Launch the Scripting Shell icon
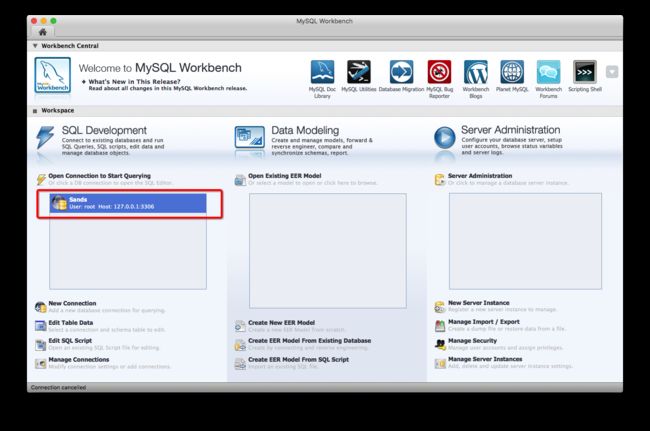The width and height of the screenshot is (650, 431). coord(585,72)
